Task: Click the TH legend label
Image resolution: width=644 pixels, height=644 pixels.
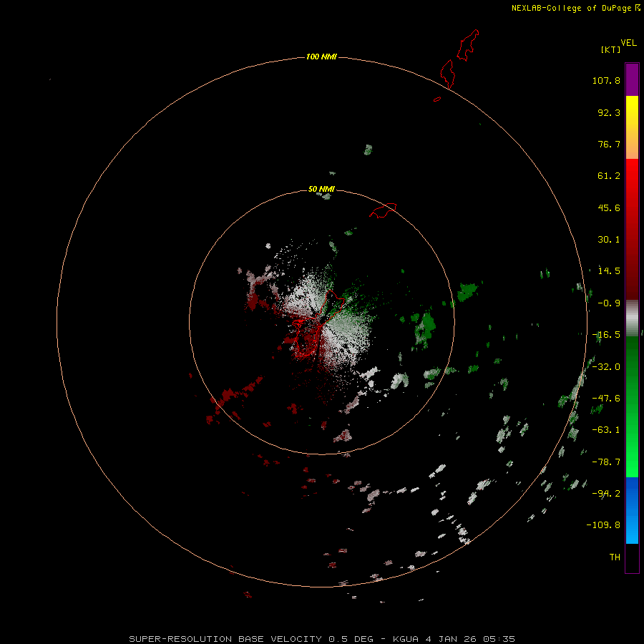Action: coord(615,557)
